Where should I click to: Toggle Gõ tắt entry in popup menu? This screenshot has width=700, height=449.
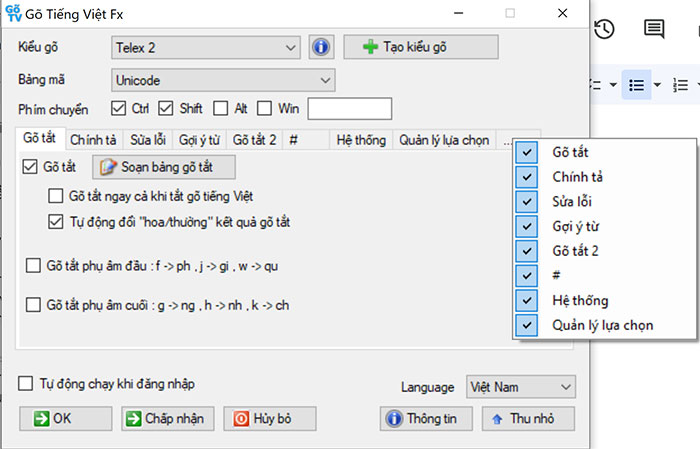pyautogui.click(x=604, y=152)
